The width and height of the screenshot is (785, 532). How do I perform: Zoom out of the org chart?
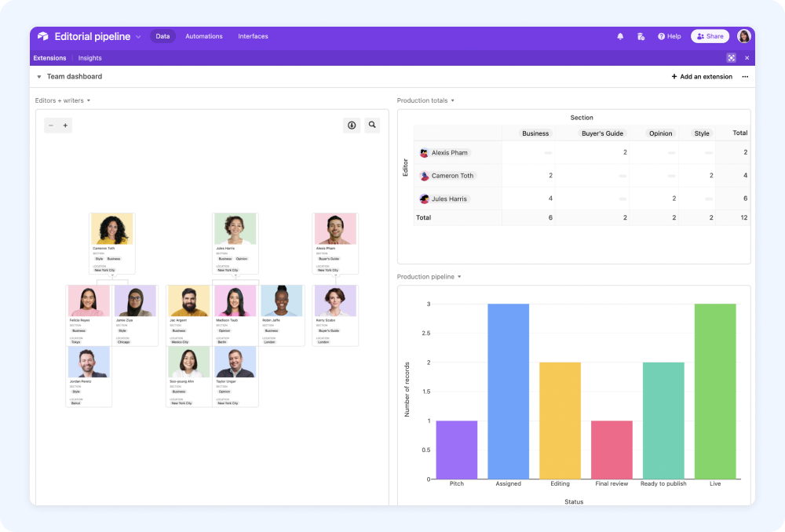pos(50,125)
